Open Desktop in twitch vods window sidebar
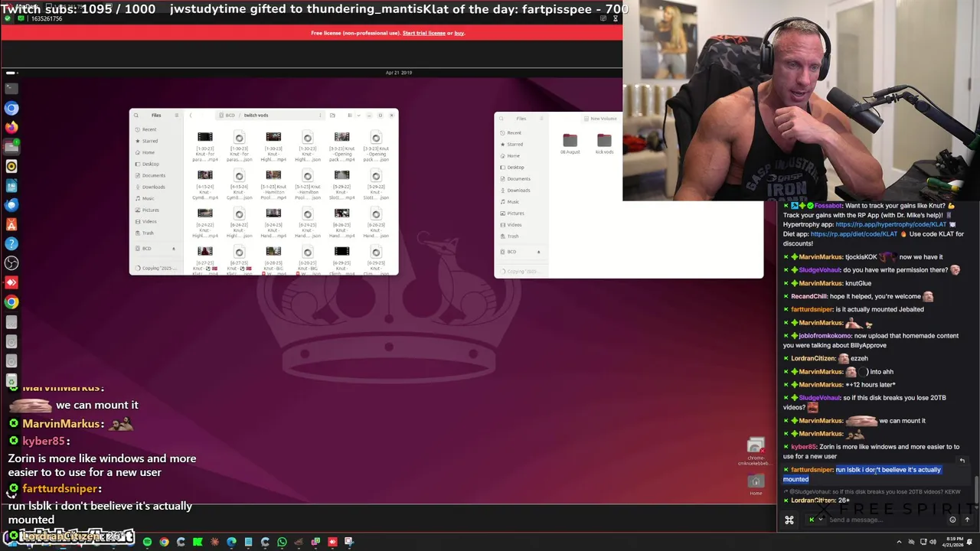 coord(157,164)
